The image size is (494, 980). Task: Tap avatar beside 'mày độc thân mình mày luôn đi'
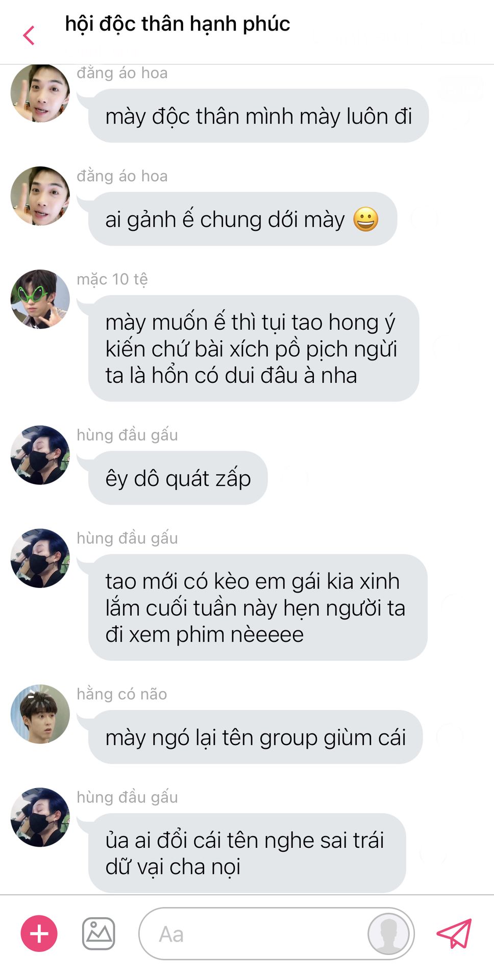click(x=40, y=93)
